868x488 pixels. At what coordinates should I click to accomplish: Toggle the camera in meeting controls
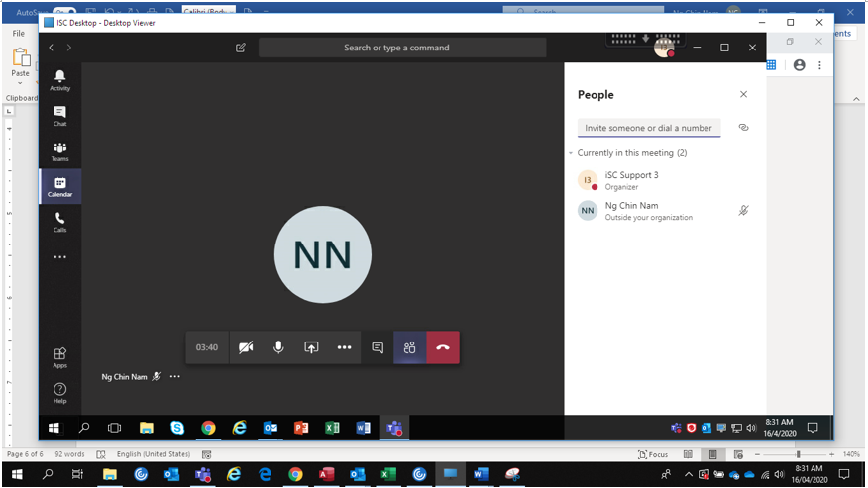[x=246, y=347]
